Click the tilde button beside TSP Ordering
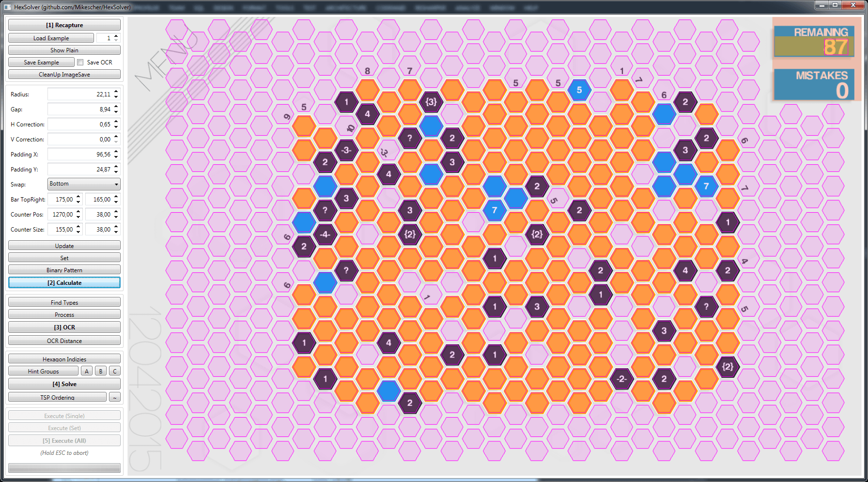The image size is (868, 482). (114, 397)
